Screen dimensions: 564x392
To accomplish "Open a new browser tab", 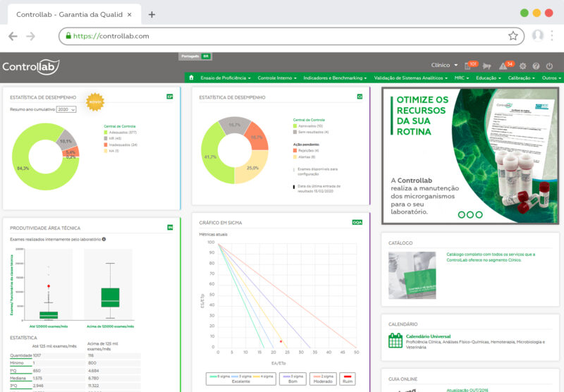I will [x=152, y=14].
